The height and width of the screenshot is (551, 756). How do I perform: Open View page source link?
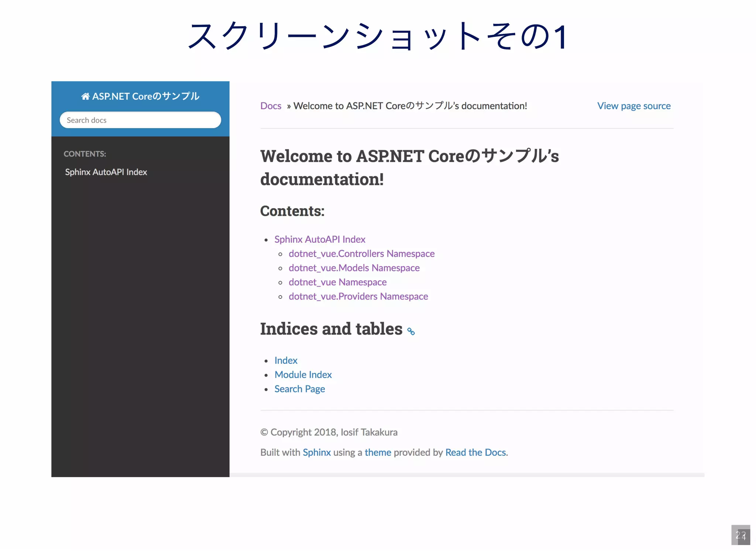tap(633, 106)
